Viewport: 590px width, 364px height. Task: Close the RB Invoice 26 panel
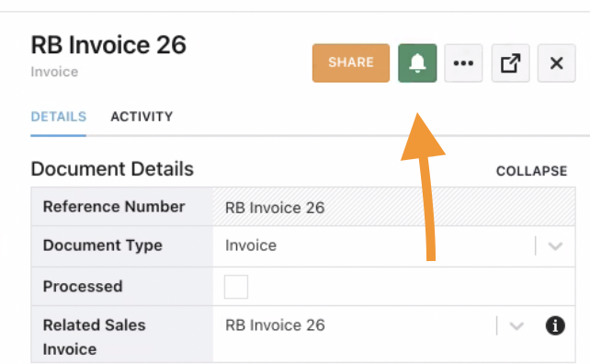[x=557, y=63]
